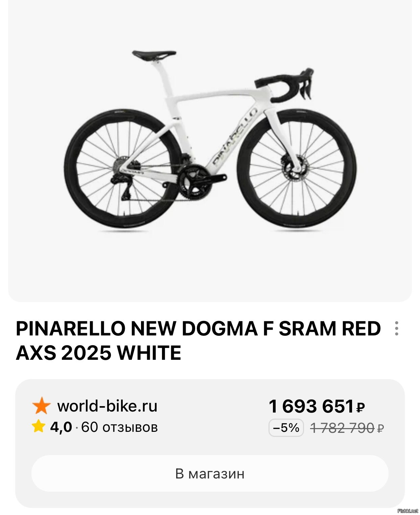The height and width of the screenshot is (515, 420).
Task: Click the Fishki.net watermark
Action: pos(408,511)
